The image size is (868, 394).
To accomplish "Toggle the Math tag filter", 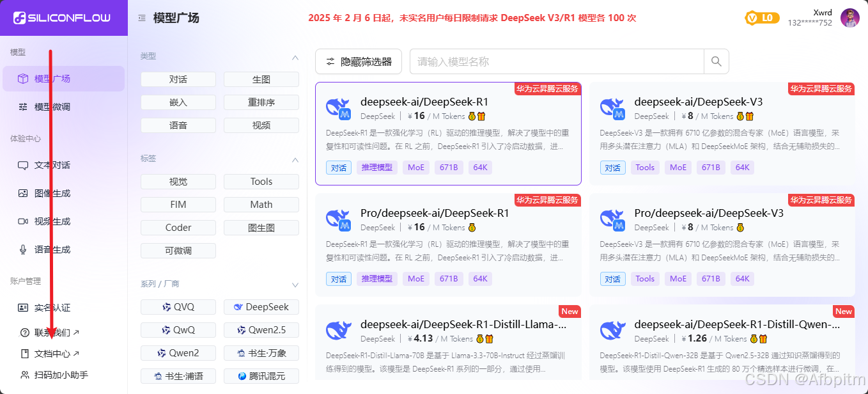I will (x=261, y=205).
